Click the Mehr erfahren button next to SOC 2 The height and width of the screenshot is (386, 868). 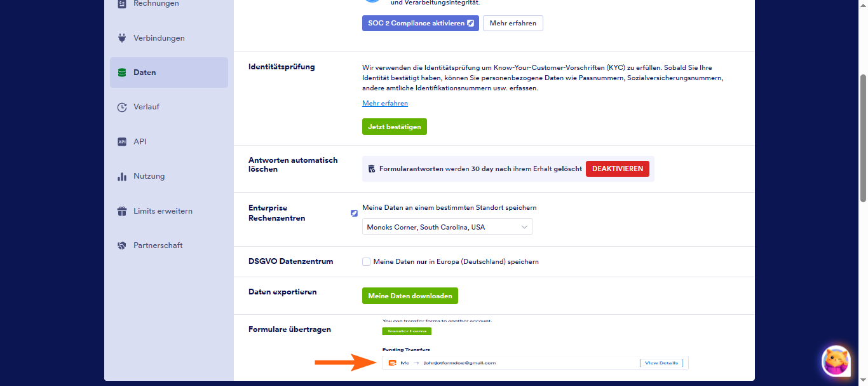click(x=513, y=24)
